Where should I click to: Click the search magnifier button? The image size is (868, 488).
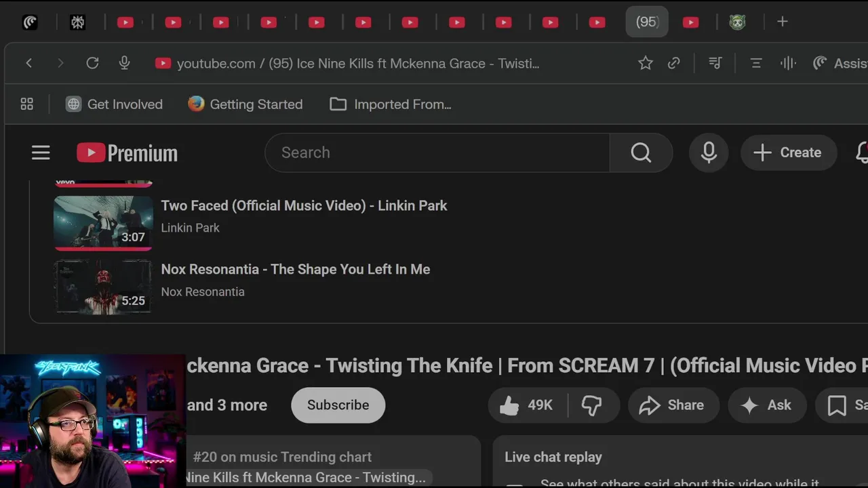[641, 152]
